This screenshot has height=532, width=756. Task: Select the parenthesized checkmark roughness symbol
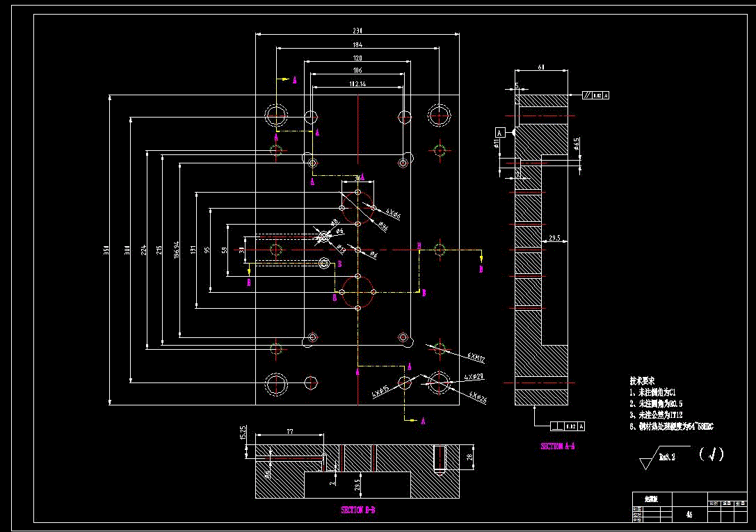711,454
